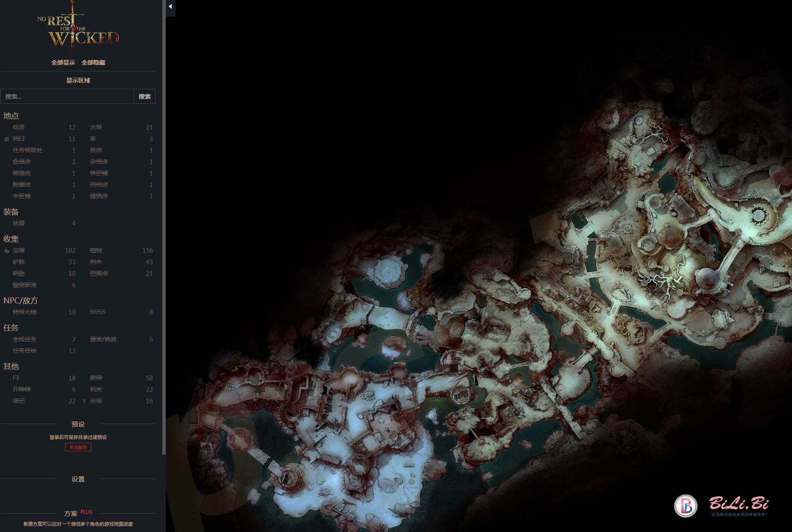Focus the 搜索 search input field
This screenshot has width=792, height=532.
67,96
